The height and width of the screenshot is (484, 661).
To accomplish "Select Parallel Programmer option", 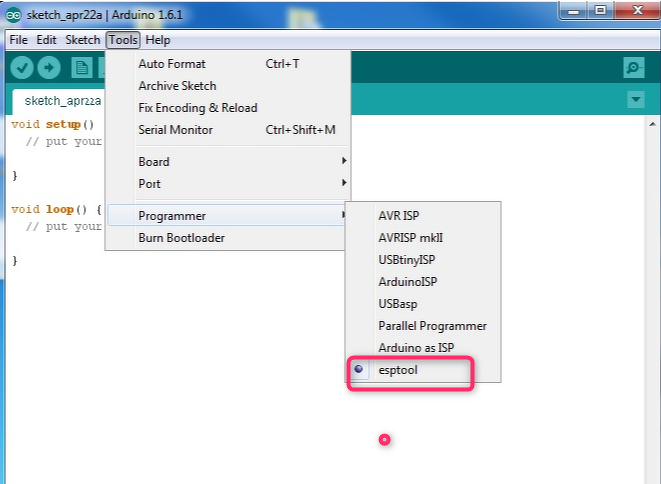I will coord(423,325).
